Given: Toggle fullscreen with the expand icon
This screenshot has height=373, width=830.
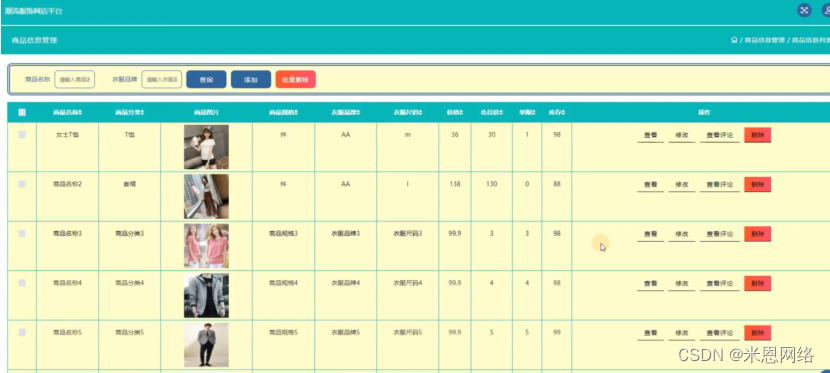Looking at the screenshot, I should point(804,10).
